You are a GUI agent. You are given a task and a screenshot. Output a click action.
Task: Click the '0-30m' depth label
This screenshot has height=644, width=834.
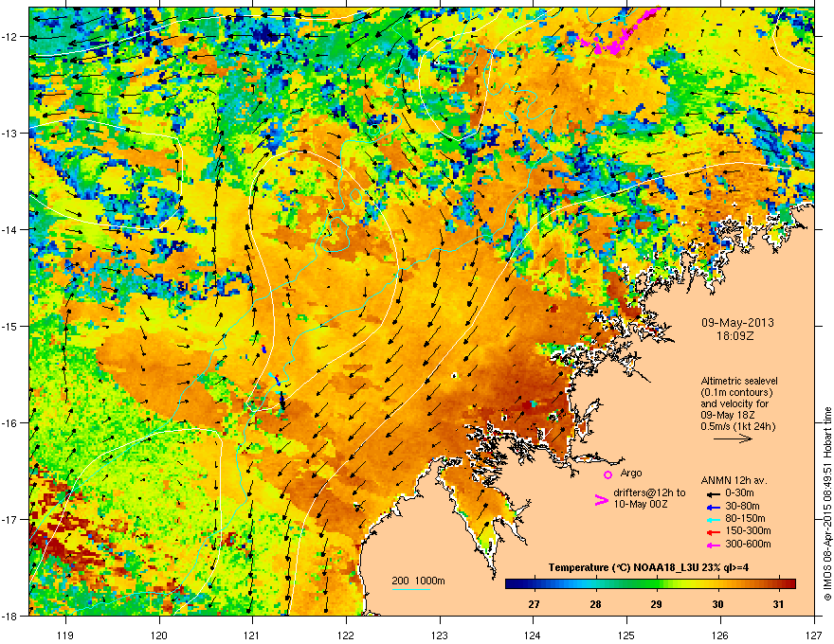[x=739, y=493]
